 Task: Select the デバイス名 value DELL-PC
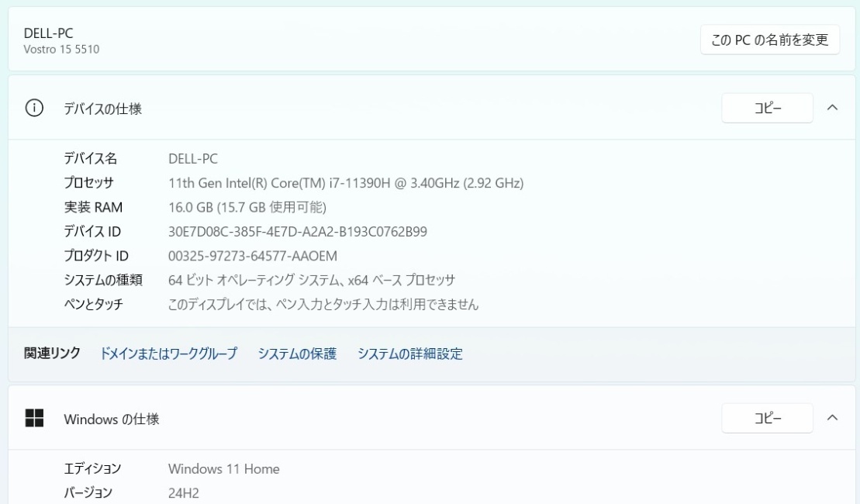point(193,159)
